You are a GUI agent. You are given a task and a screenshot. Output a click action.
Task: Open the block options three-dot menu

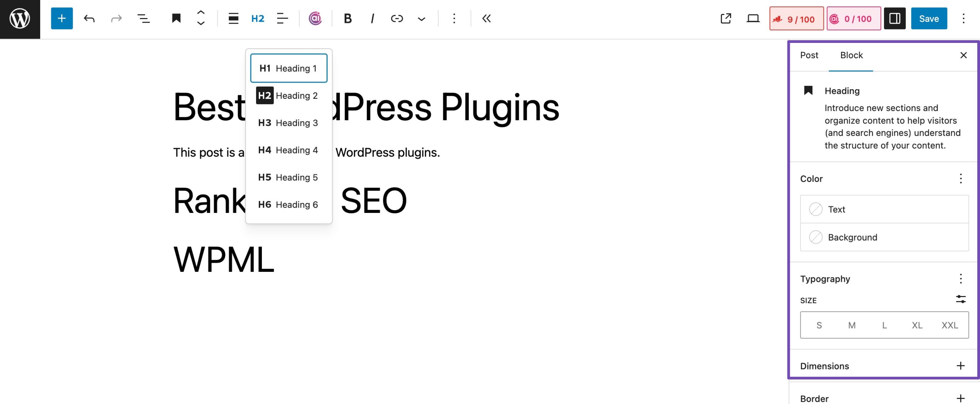(454, 18)
